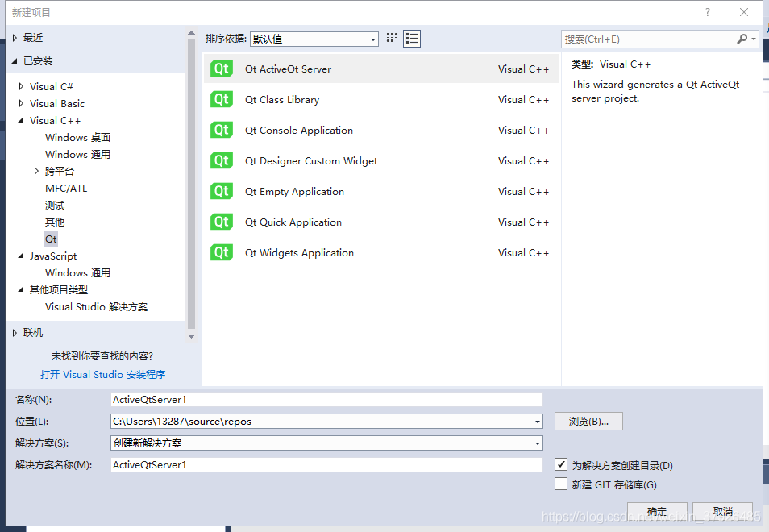769x532 pixels.
Task: Click the 搜索(Ctrl+E) search box
Action: click(647, 39)
